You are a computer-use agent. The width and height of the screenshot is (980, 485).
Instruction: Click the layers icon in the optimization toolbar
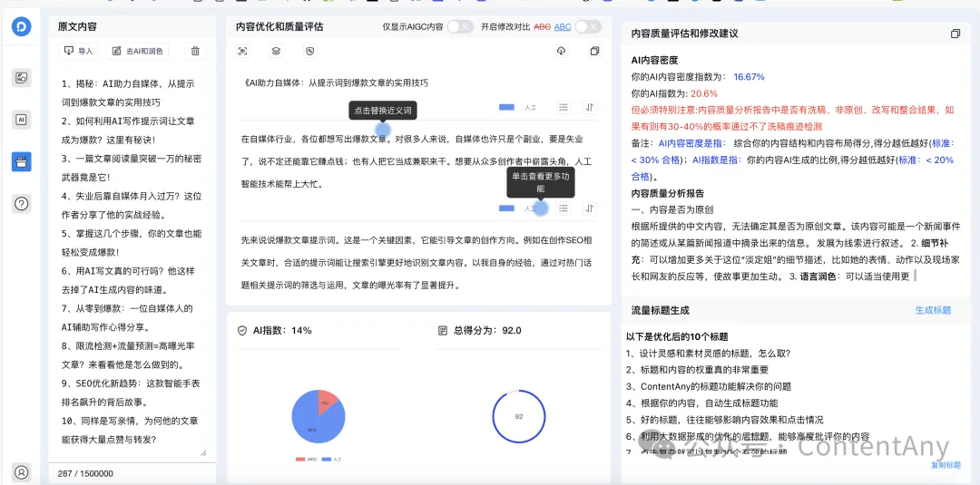click(x=276, y=52)
